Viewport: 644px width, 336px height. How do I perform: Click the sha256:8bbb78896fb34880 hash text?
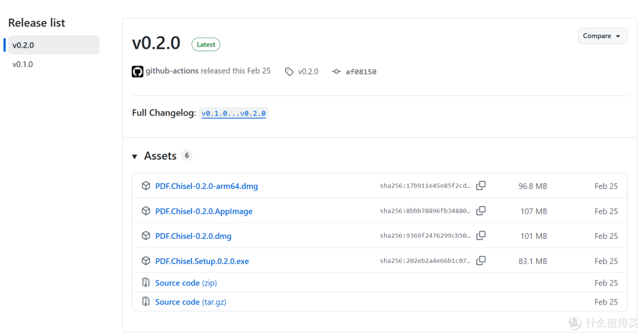coord(425,211)
